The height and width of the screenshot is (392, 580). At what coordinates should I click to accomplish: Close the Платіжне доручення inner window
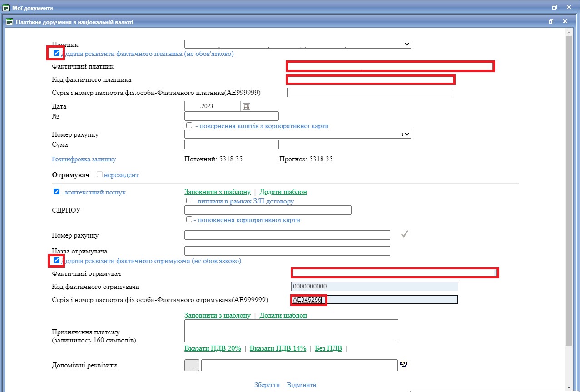(x=565, y=21)
